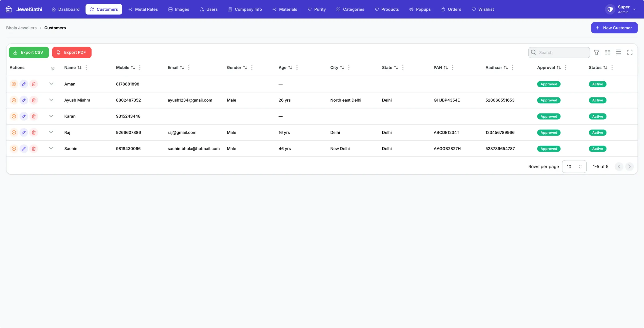Image resolution: width=644 pixels, height=328 pixels.
Task: Expand the Sachin row details
Action: pyautogui.click(x=51, y=148)
